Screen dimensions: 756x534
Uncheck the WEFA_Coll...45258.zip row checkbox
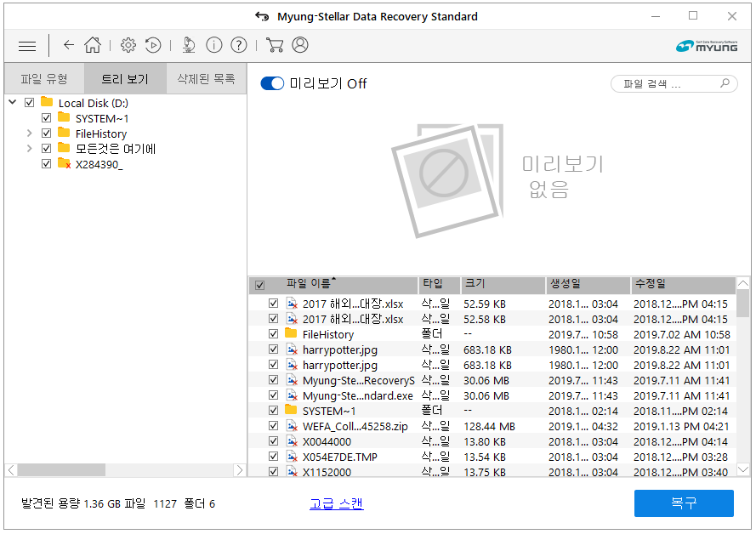pyautogui.click(x=273, y=426)
